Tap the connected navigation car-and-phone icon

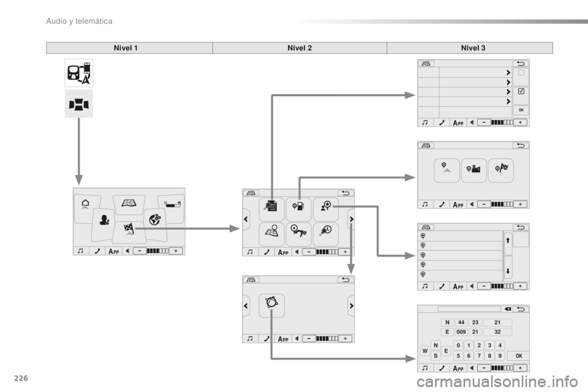[79, 73]
